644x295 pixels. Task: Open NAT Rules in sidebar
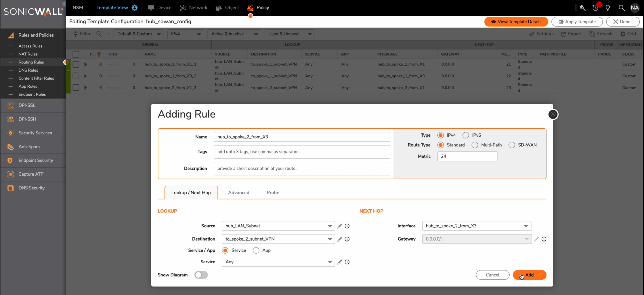pyautogui.click(x=28, y=54)
